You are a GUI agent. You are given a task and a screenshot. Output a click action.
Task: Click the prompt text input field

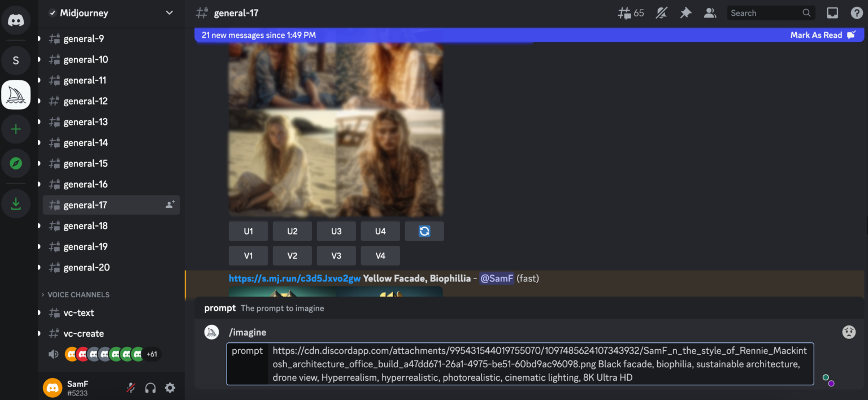point(540,364)
